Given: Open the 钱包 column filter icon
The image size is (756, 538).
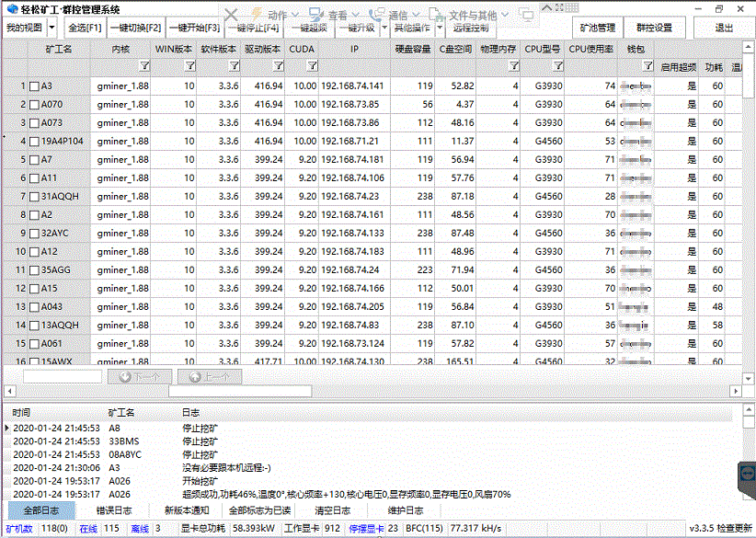Looking at the screenshot, I should coord(649,66).
